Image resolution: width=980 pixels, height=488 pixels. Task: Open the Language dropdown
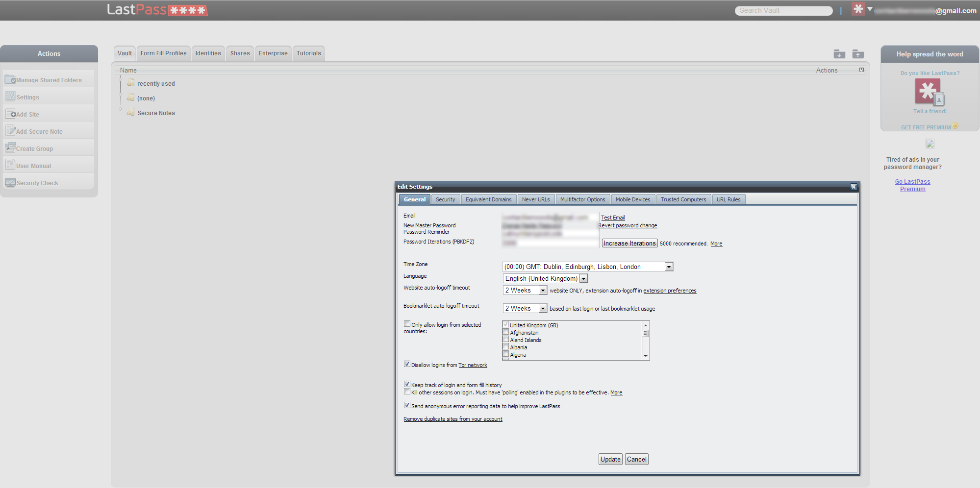(545, 278)
